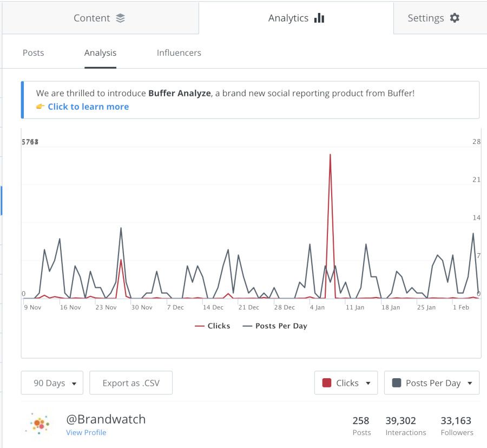Click the red Clicks color swatch
The width and height of the screenshot is (487, 448).
click(327, 383)
